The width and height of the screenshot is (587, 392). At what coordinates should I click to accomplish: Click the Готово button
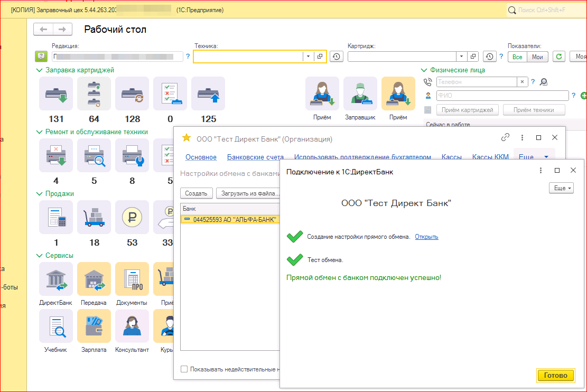click(555, 375)
